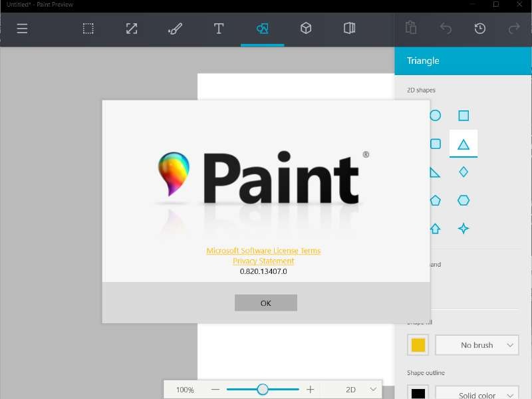Click the zoom slider handle
Screen dimensions: 532x399
click(x=263, y=390)
